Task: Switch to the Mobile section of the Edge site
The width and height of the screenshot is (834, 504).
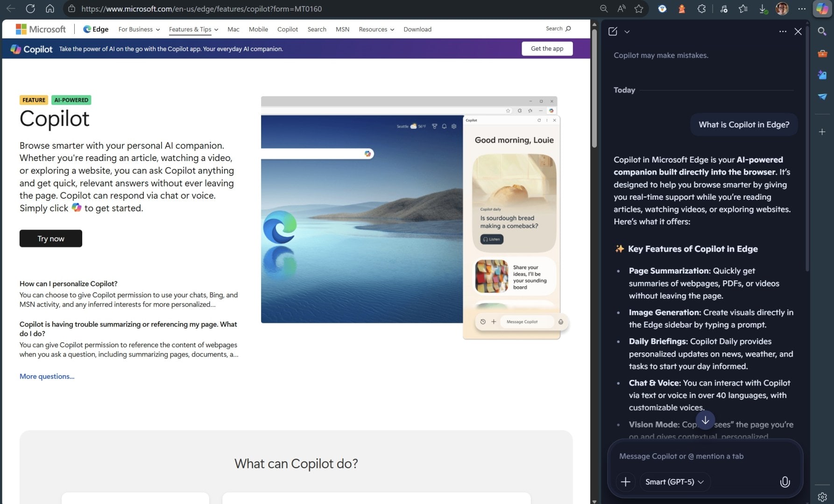Action: (258, 29)
